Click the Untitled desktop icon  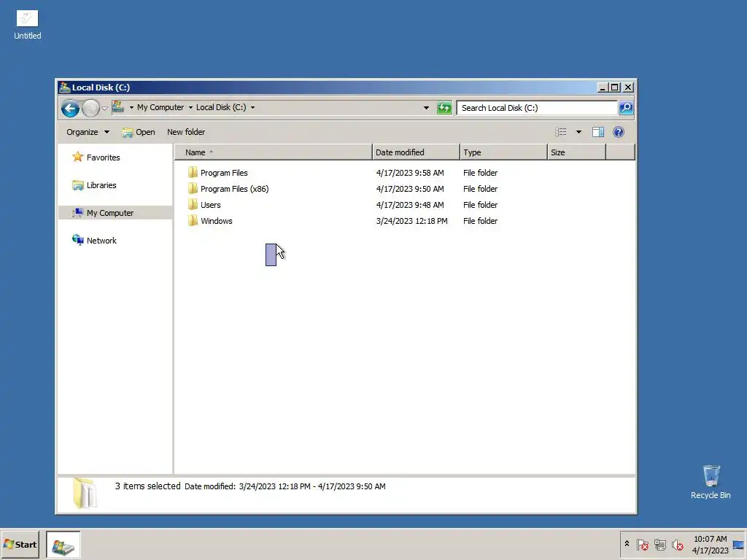pos(27,25)
